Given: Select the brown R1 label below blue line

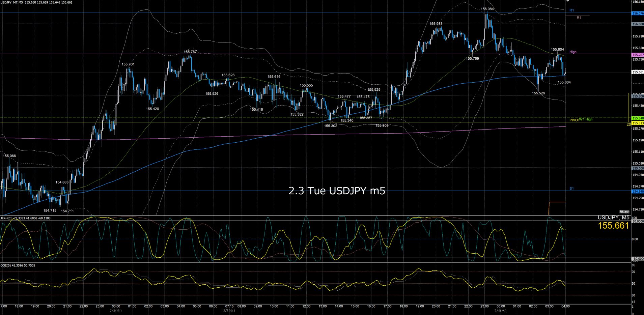Looking at the screenshot, I should pos(579,18).
